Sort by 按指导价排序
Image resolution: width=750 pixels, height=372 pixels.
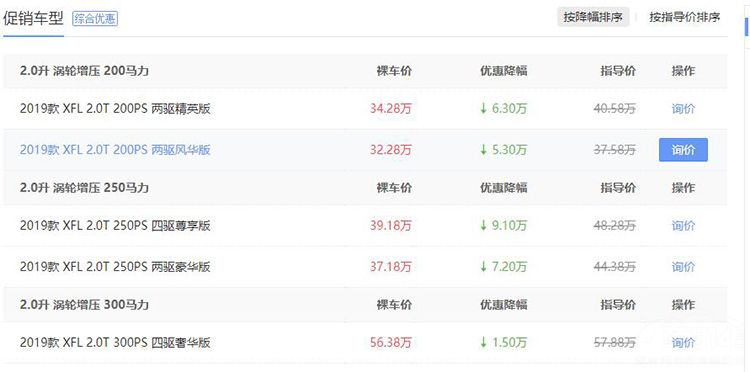[x=684, y=18]
